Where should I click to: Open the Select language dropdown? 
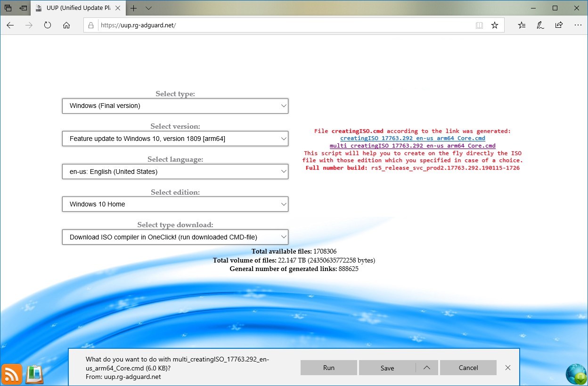(175, 172)
